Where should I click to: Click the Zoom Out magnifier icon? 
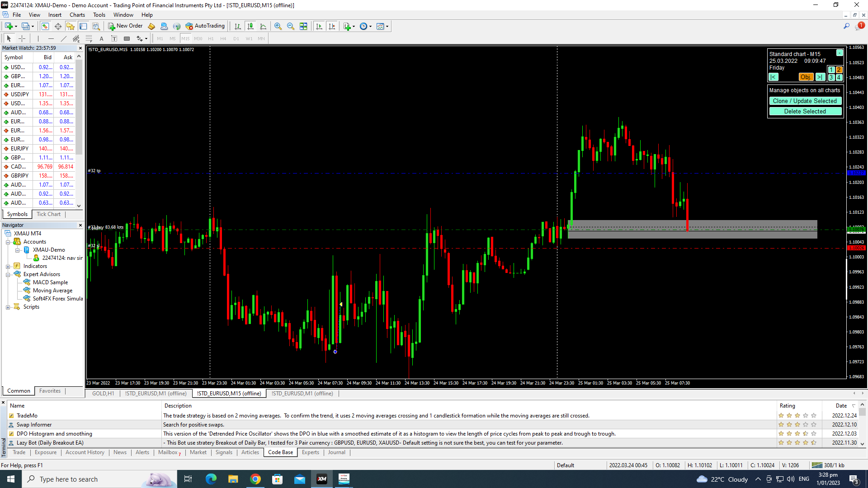coord(291,26)
